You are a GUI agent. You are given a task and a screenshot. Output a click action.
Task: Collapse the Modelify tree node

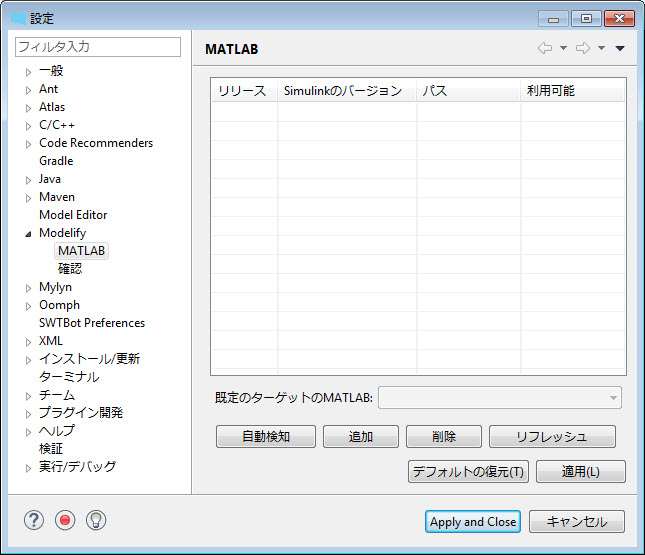pyautogui.click(x=28, y=234)
